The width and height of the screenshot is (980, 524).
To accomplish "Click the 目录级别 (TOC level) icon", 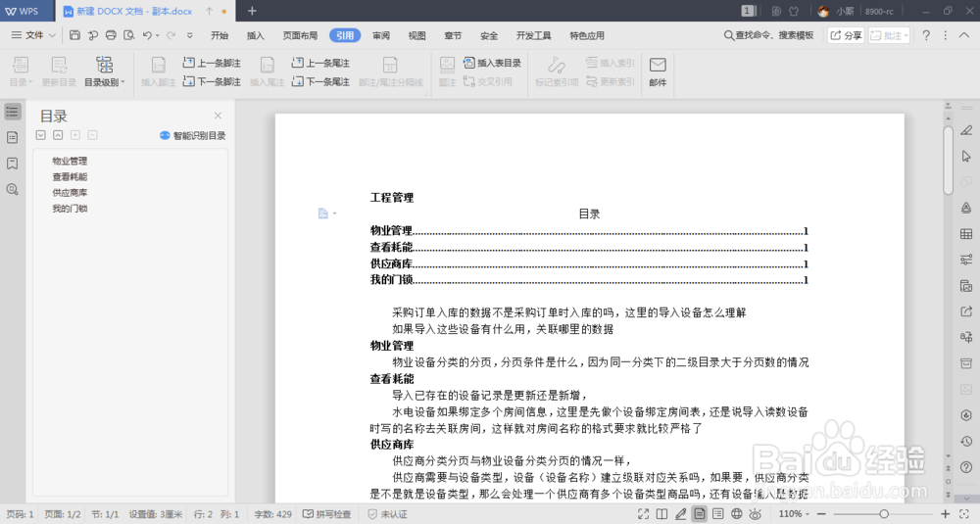I will tap(105, 65).
